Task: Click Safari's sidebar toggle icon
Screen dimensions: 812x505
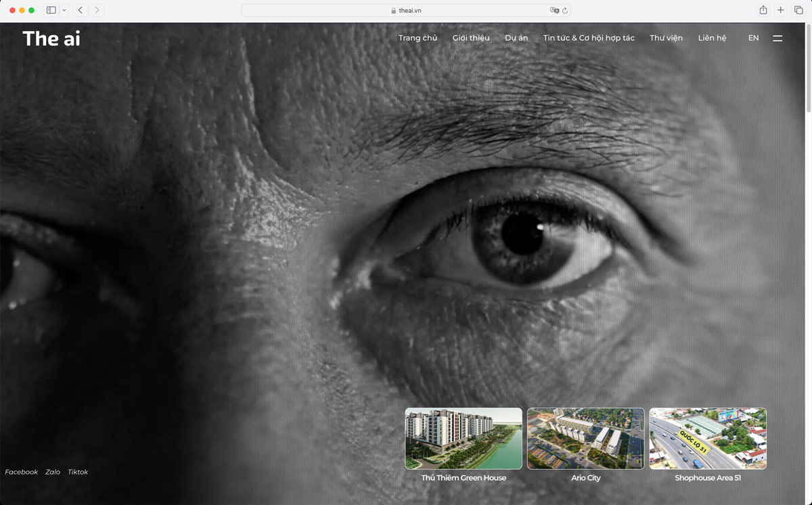Action: [51, 10]
